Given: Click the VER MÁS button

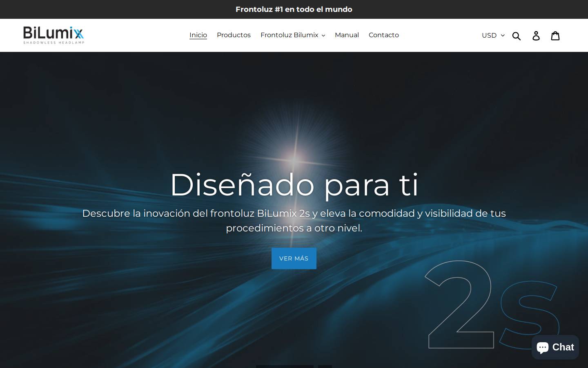Looking at the screenshot, I should pyautogui.click(x=294, y=258).
